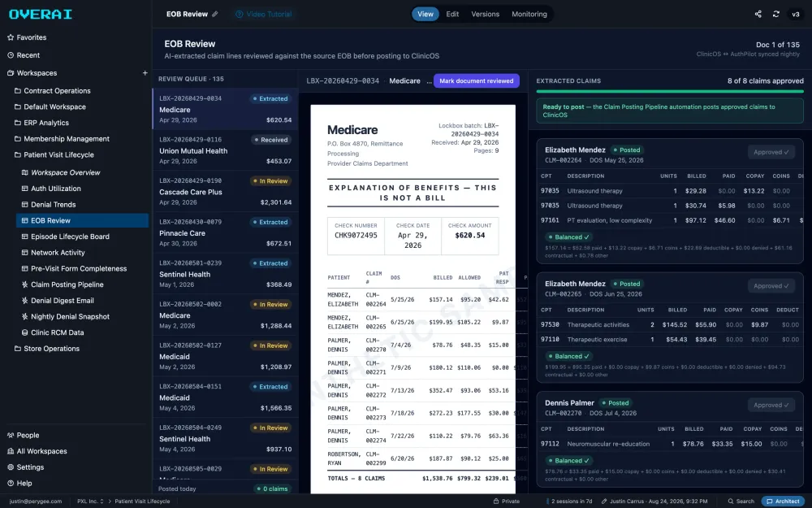Click the justin@perygee.com account
The image size is (812, 508).
point(36,501)
